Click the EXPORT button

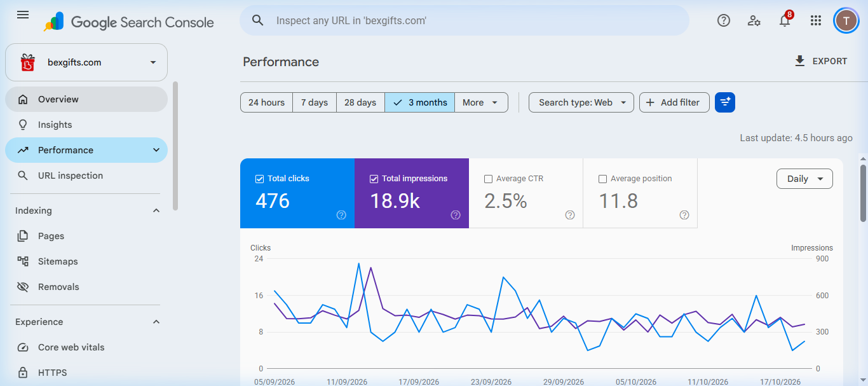[x=821, y=61]
